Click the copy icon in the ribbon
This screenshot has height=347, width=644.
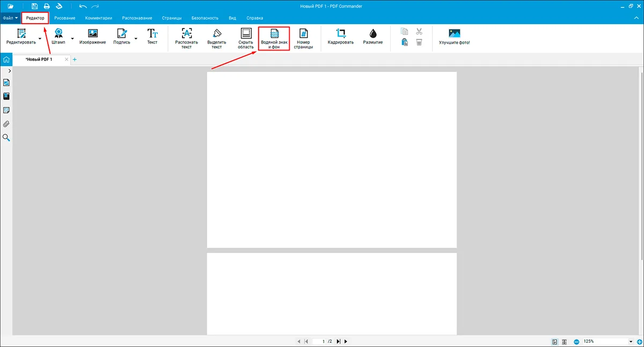coord(405,32)
